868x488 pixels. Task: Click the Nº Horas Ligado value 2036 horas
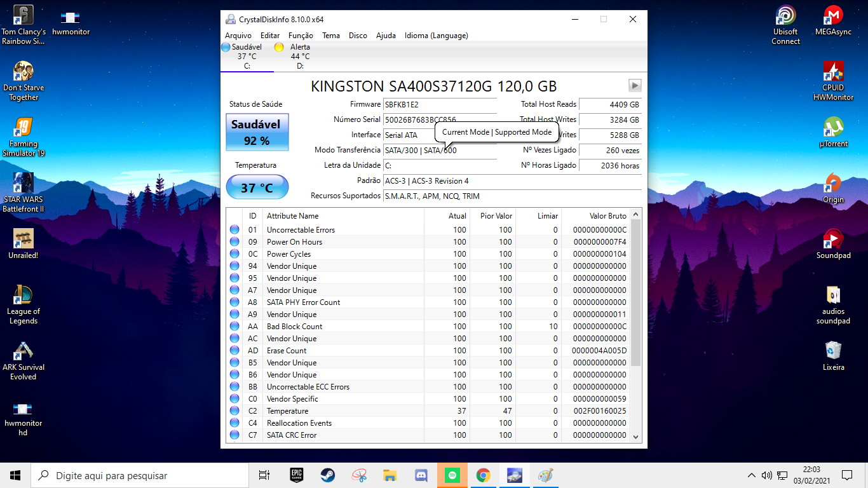(x=610, y=165)
